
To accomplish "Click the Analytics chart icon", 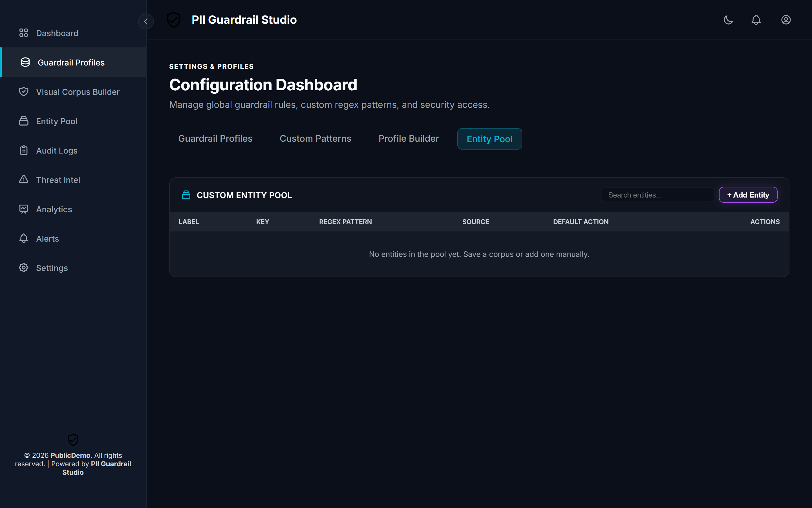I will pyautogui.click(x=23, y=209).
